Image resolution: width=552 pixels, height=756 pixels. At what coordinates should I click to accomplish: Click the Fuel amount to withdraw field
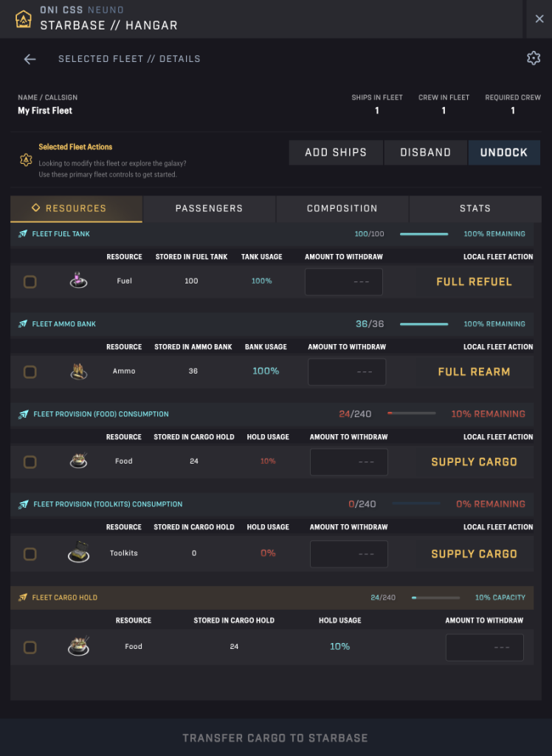344,281
